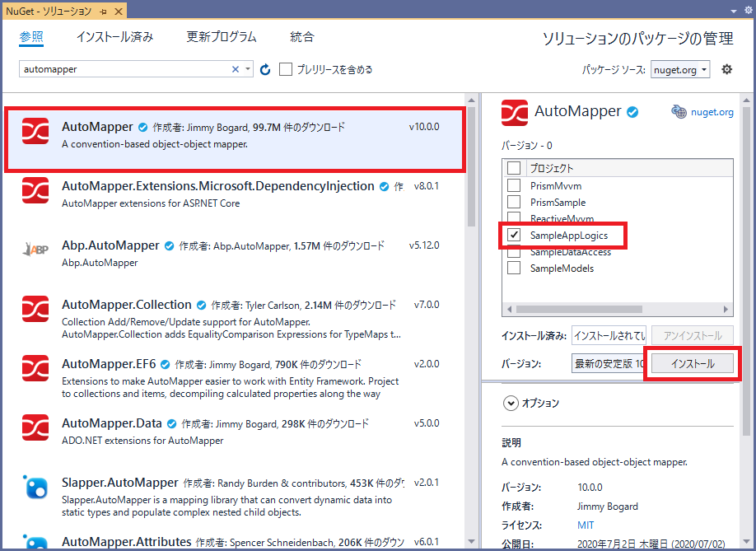The image size is (756, 551).
Task: Click the globe icon beside nuget.org link
Action: tap(679, 112)
